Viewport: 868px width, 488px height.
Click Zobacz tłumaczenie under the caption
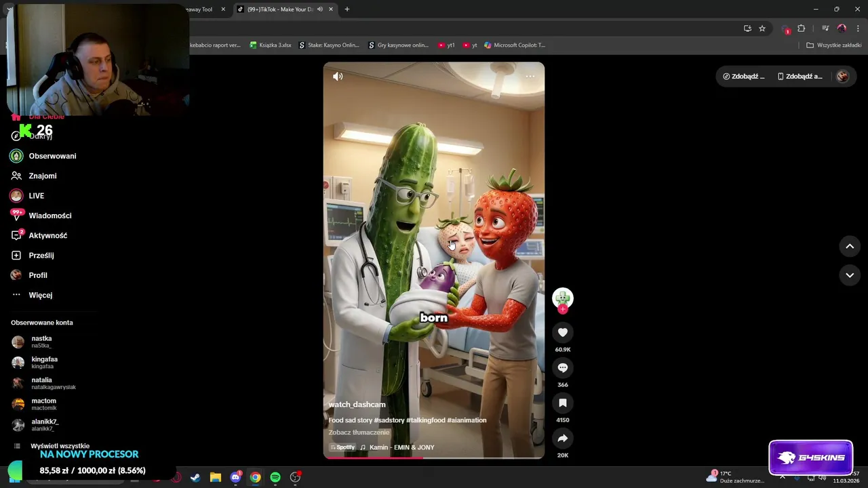pyautogui.click(x=359, y=432)
